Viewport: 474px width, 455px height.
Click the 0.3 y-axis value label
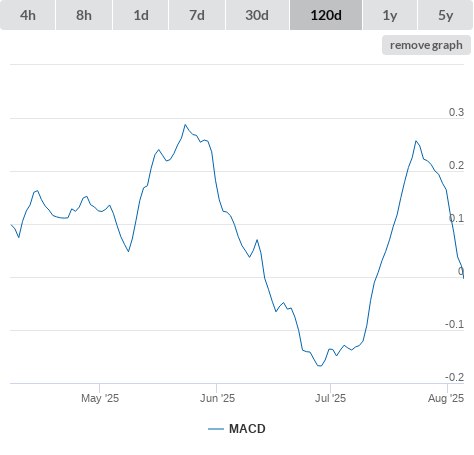point(456,112)
